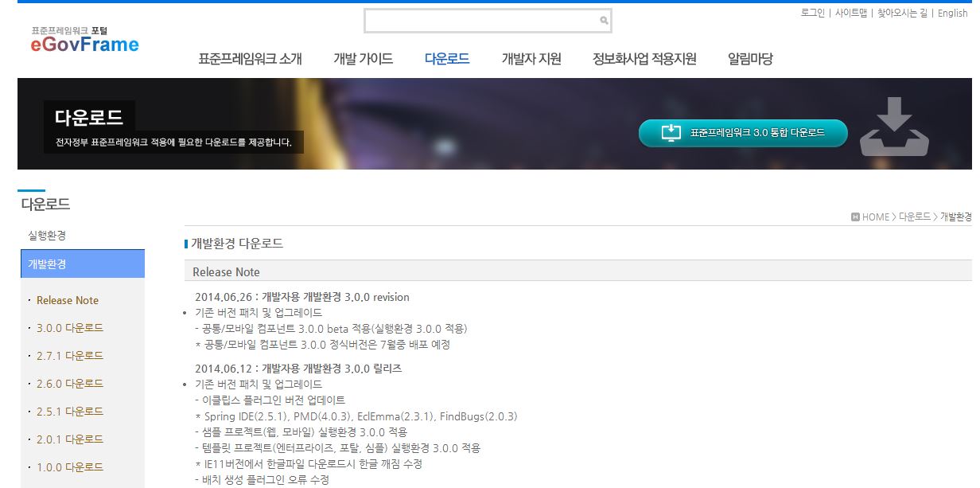Open Release Note in sidebar submenu
Viewport: 980px width, 488px height.
[68, 300]
